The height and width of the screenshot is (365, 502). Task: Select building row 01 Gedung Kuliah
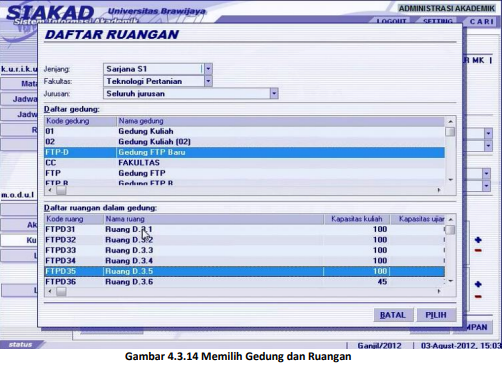(244, 131)
